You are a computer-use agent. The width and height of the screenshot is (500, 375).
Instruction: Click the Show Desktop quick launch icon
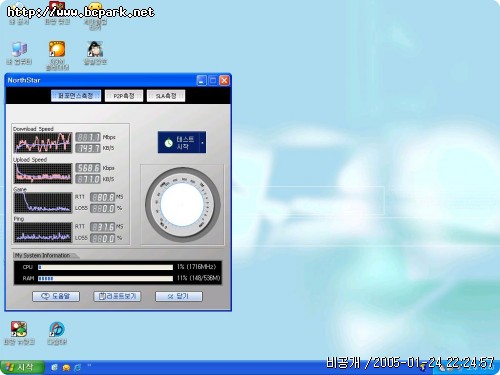click(x=54, y=367)
